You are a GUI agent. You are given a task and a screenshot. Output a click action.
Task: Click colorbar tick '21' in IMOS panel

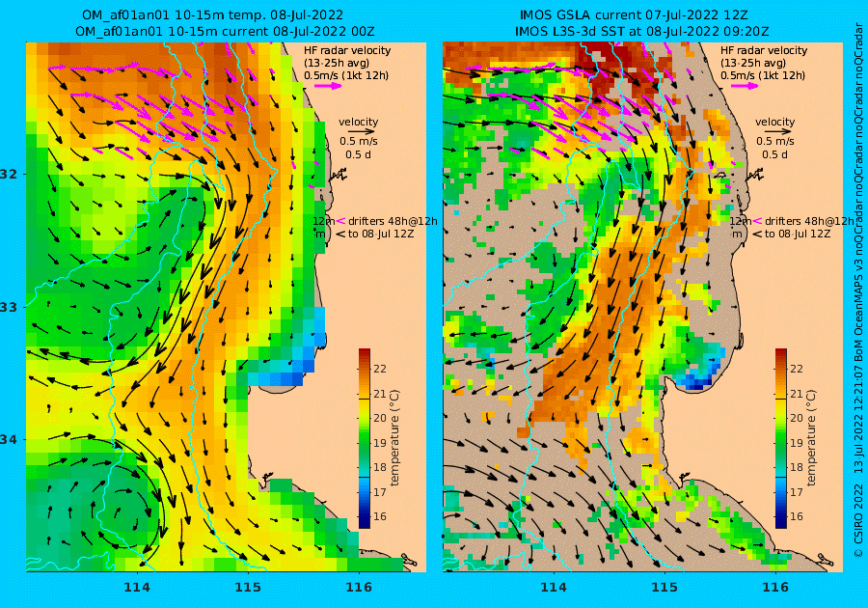[x=796, y=395]
